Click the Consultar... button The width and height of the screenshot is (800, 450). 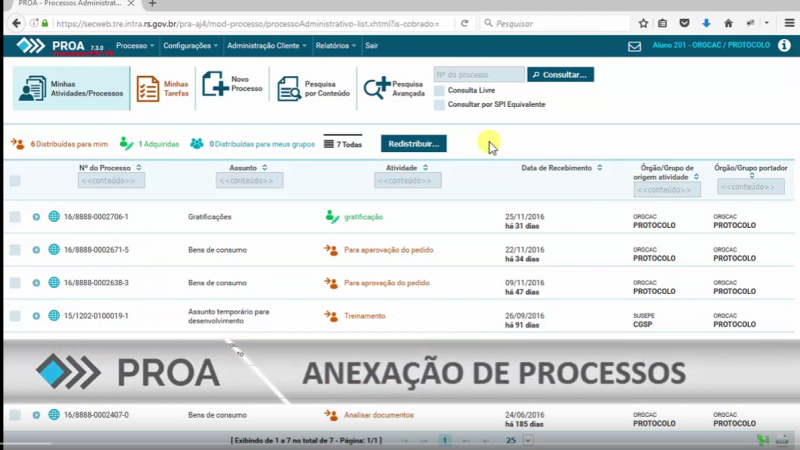tap(560, 74)
